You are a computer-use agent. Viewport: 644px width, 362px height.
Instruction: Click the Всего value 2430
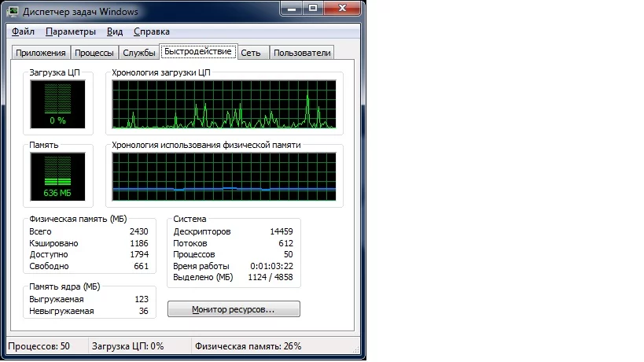click(x=139, y=231)
